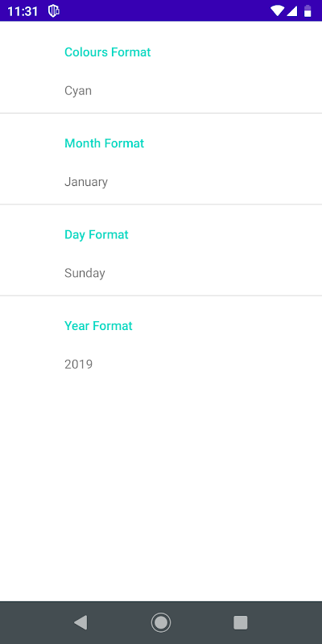Tap the circular home navigation icon
Screen dimensions: 322x644
[x=161, y=622]
